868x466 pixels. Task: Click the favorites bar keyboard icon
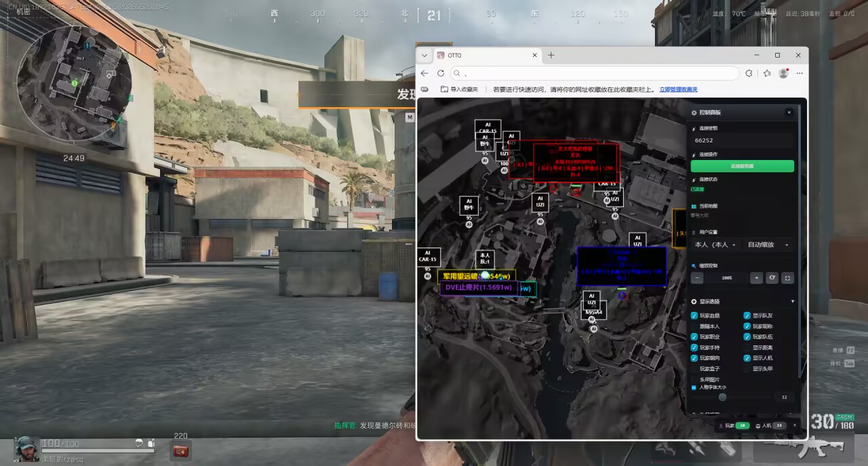click(x=425, y=90)
